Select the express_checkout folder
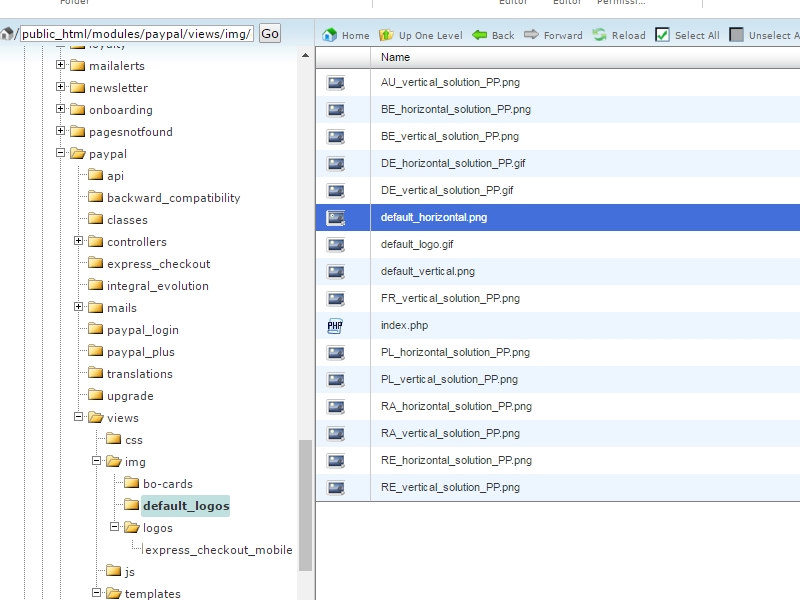 pos(158,264)
